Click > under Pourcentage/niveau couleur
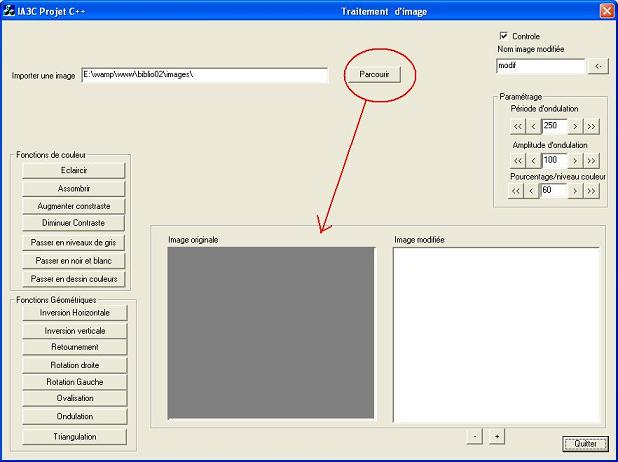Image resolution: width=618 pixels, height=462 pixels. tap(575, 191)
